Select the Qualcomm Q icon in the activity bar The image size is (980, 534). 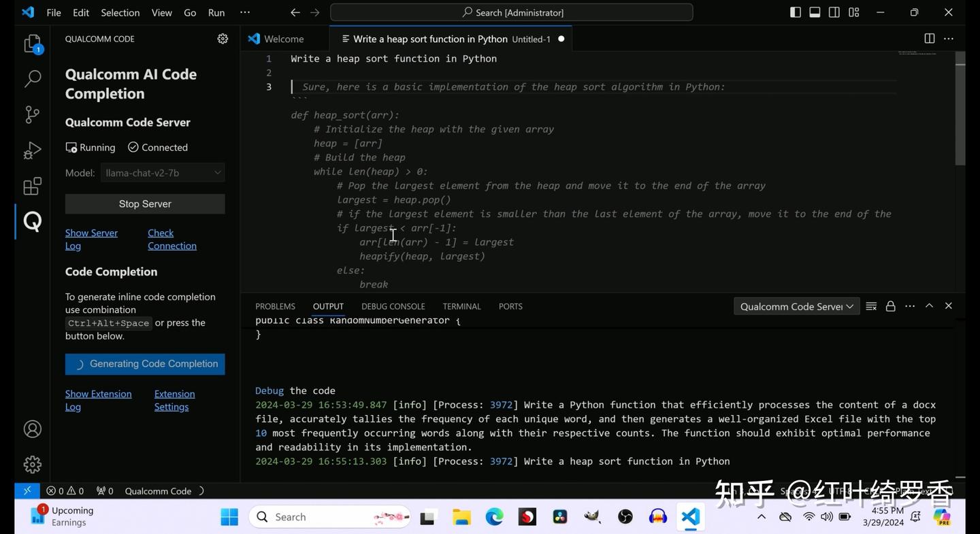tap(32, 222)
